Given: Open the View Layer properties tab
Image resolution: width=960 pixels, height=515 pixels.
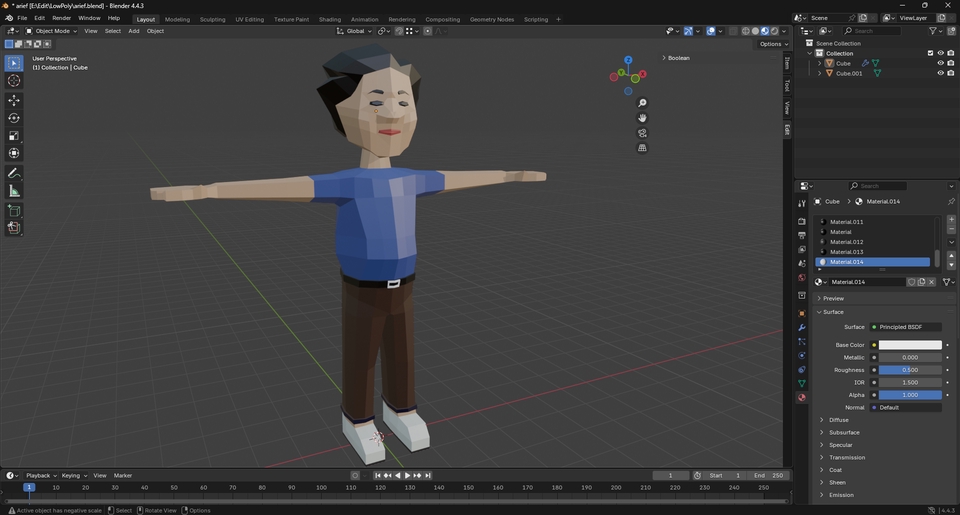Looking at the screenshot, I should [x=801, y=249].
